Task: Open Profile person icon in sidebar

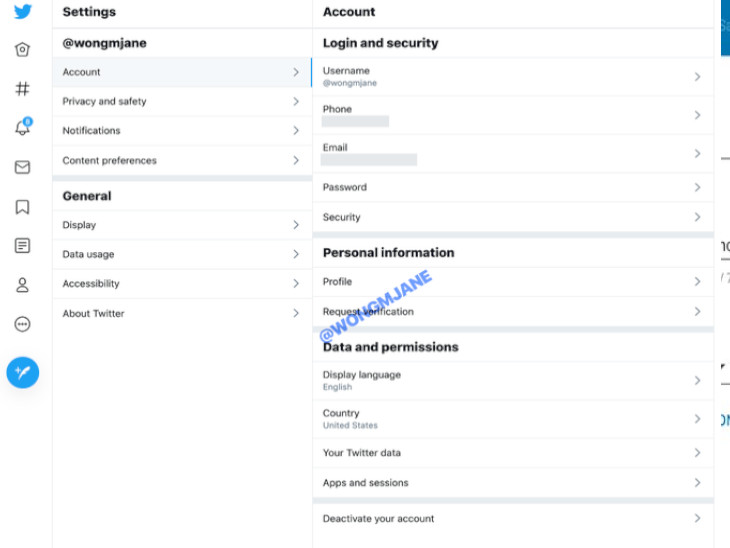Action: pyautogui.click(x=23, y=285)
